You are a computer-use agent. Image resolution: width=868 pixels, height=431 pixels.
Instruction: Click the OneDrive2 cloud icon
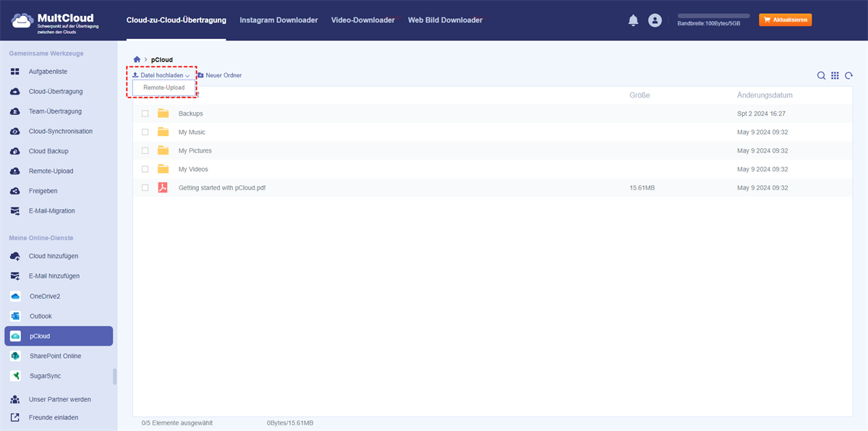tap(14, 296)
